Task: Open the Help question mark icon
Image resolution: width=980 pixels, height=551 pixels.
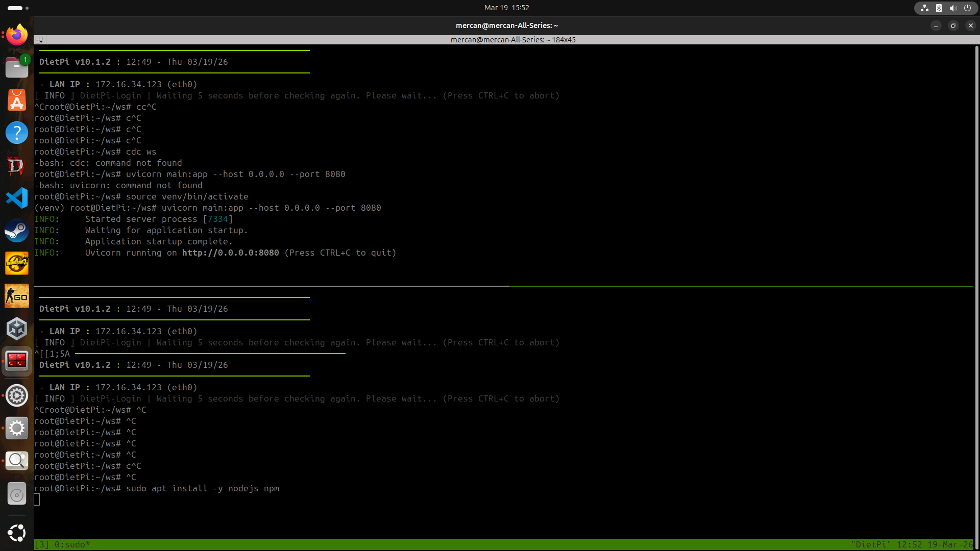Action: pos(17,133)
